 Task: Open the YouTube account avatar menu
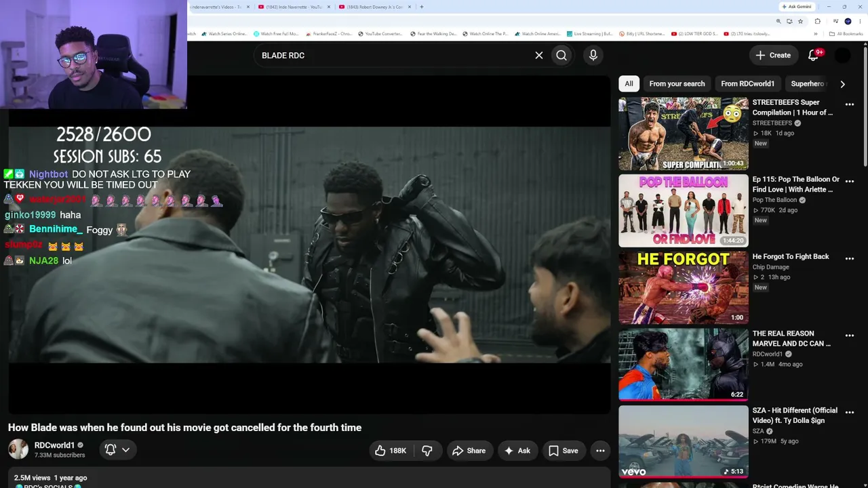(842, 56)
